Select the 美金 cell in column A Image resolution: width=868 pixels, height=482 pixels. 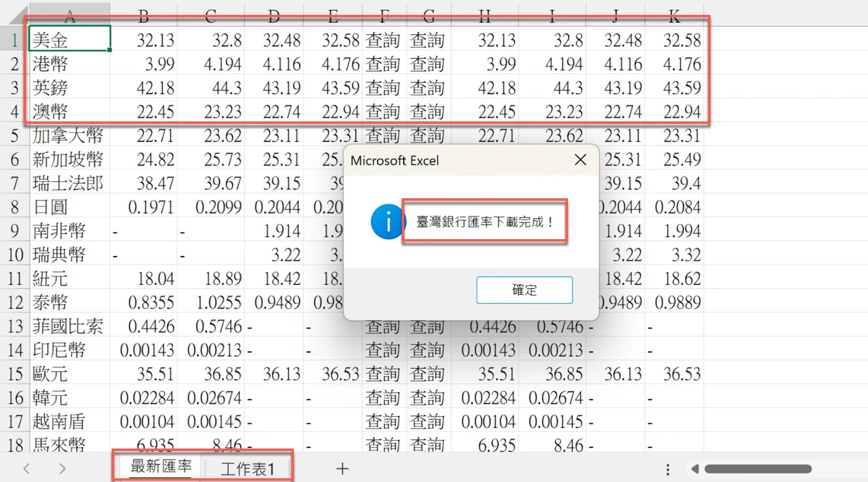pyautogui.click(x=69, y=38)
